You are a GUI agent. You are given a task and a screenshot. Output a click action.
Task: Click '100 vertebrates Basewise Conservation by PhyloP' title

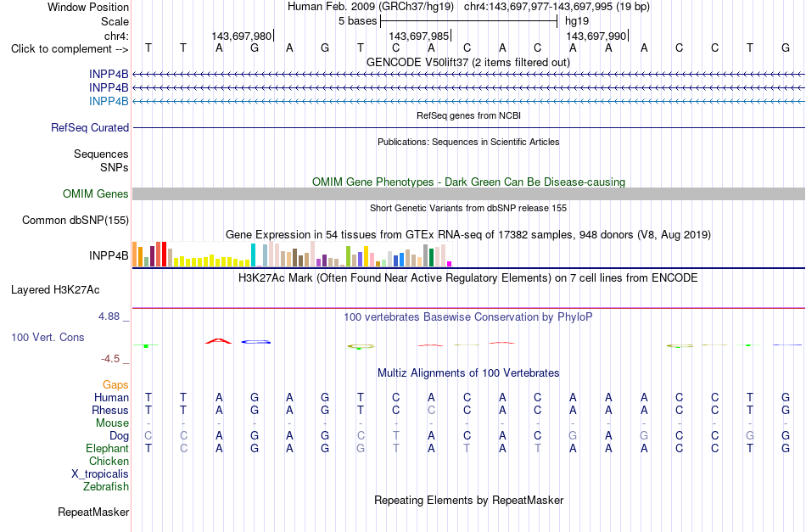[468, 316]
